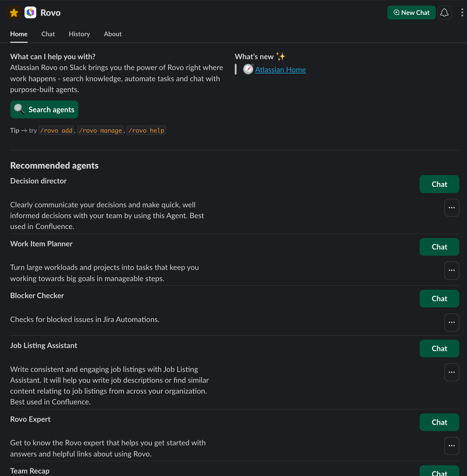Image resolution: width=467 pixels, height=476 pixels.
Task: Open more options for Blocker Checker
Action: coord(451,322)
